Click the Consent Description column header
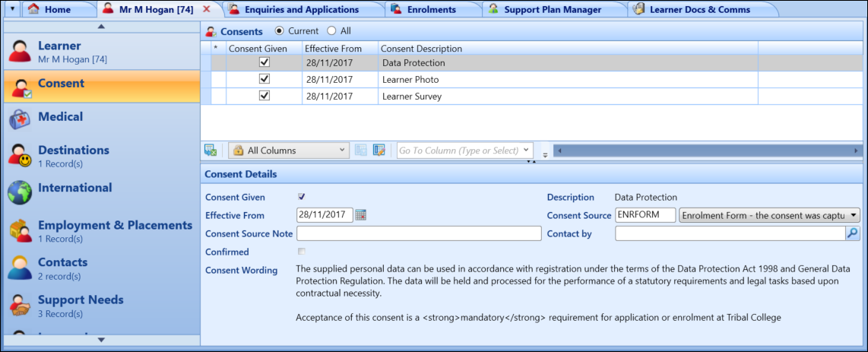 (421, 49)
